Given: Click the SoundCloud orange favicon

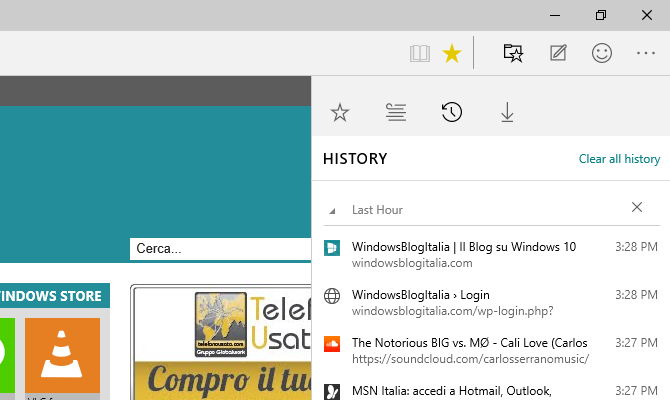Looking at the screenshot, I should [x=332, y=344].
